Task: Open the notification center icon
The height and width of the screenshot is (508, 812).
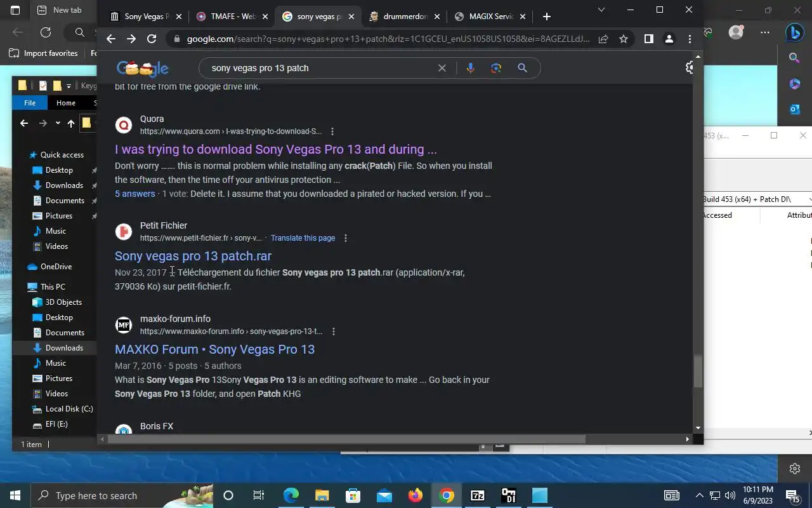Action: tap(792, 495)
